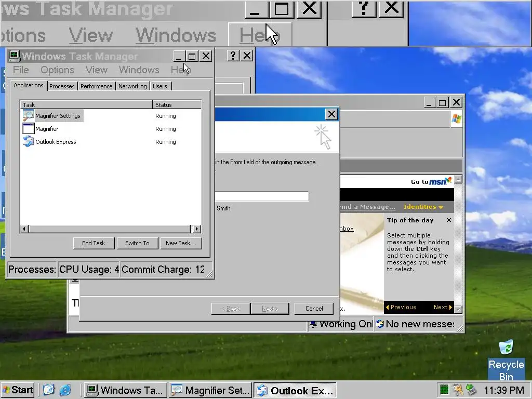Close the Tip of the day pane
This screenshot has height=399, width=532.
tap(448, 220)
